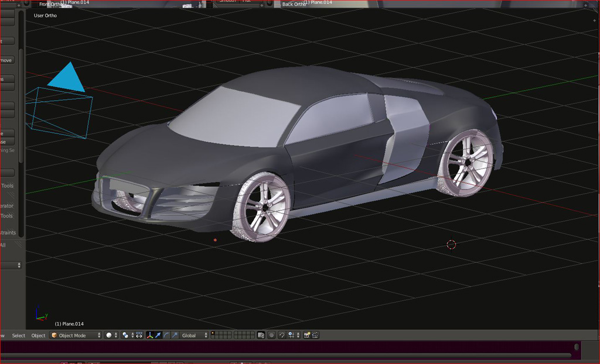Click the Plane.014 label at viewport bottom
The width and height of the screenshot is (600, 364).
69,324
